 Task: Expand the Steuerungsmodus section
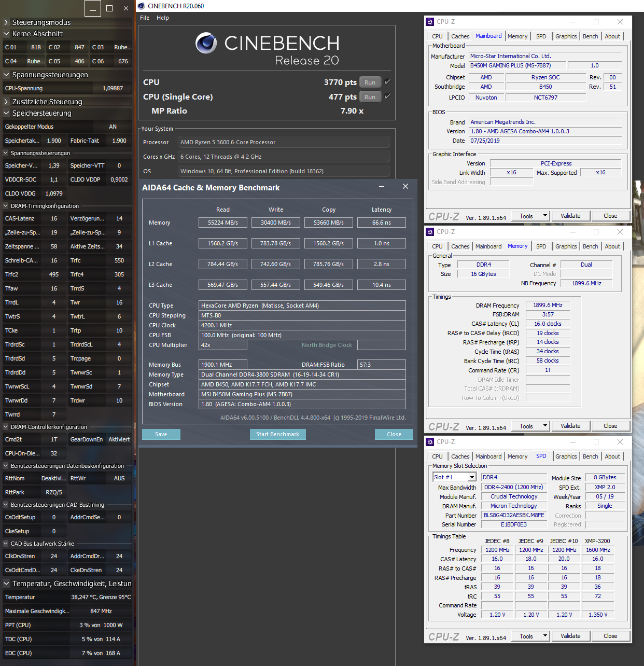pos(6,22)
